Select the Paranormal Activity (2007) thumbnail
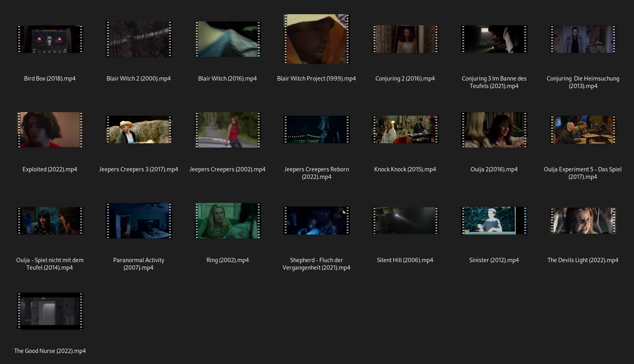634x364 pixels. [139, 221]
